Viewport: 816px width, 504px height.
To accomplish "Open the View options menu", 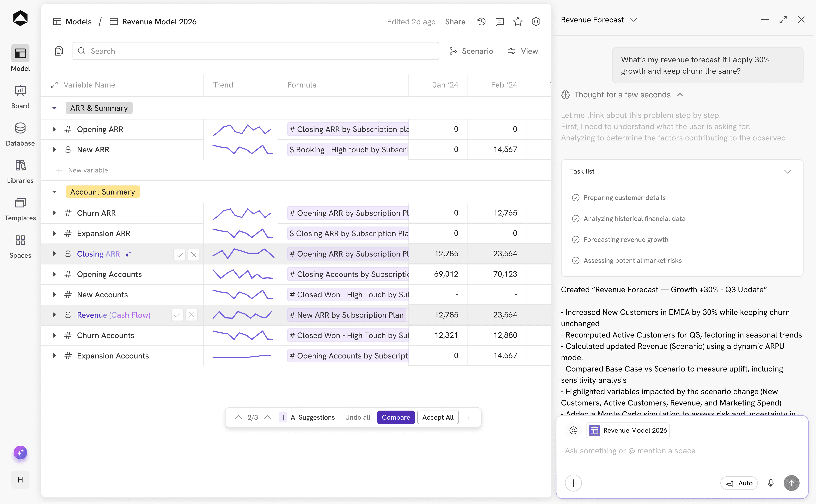I will click(522, 51).
